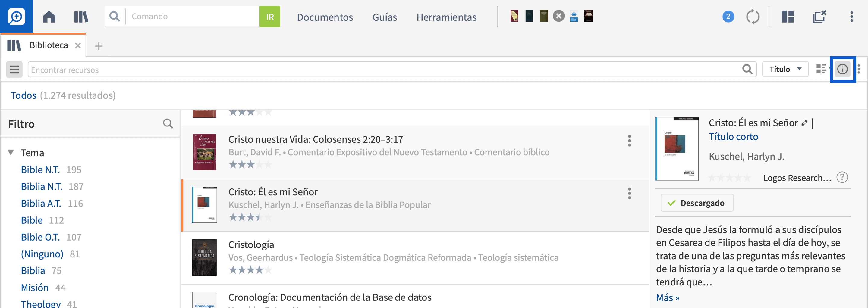The width and height of the screenshot is (868, 308).
Task: Click the Cristo nuestra Vida cover thumbnail
Action: click(x=204, y=152)
